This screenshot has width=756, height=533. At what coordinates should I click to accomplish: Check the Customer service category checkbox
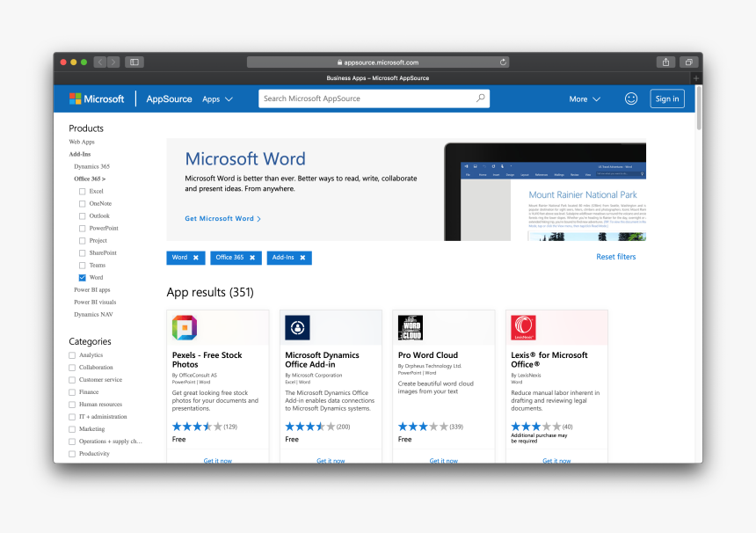72,380
